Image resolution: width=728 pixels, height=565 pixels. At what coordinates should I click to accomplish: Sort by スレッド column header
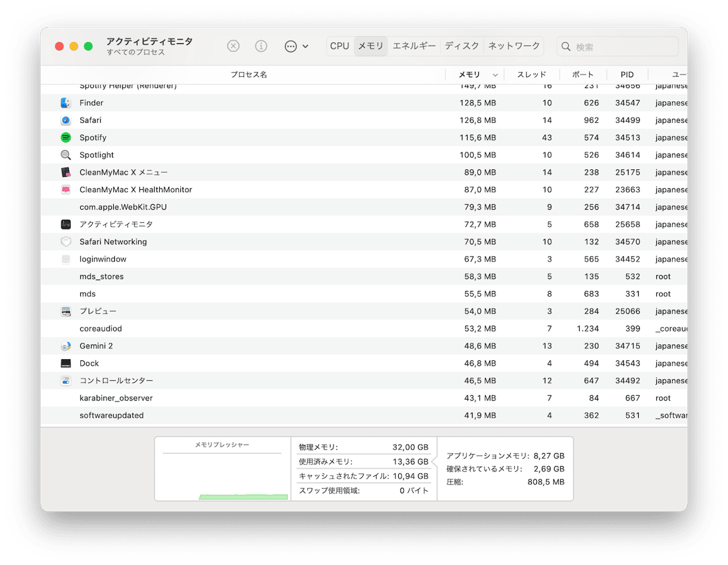click(x=532, y=75)
